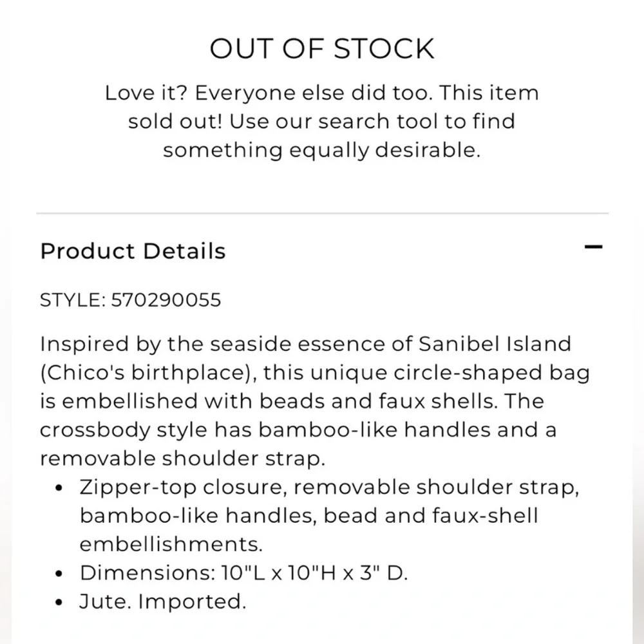
Task: Click the 'something equally desirable.' line
Action: [322, 150]
